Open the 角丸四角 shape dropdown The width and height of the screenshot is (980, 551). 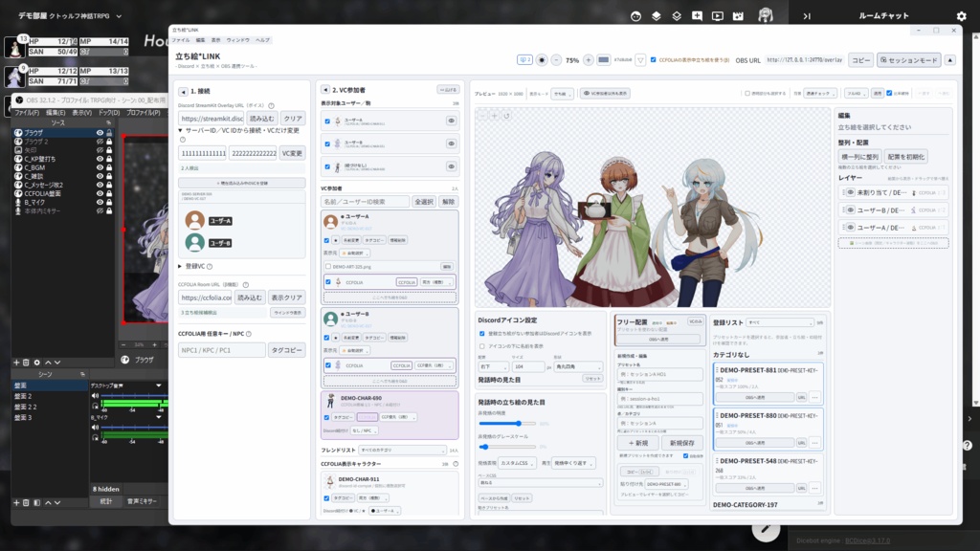coord(578,366)
